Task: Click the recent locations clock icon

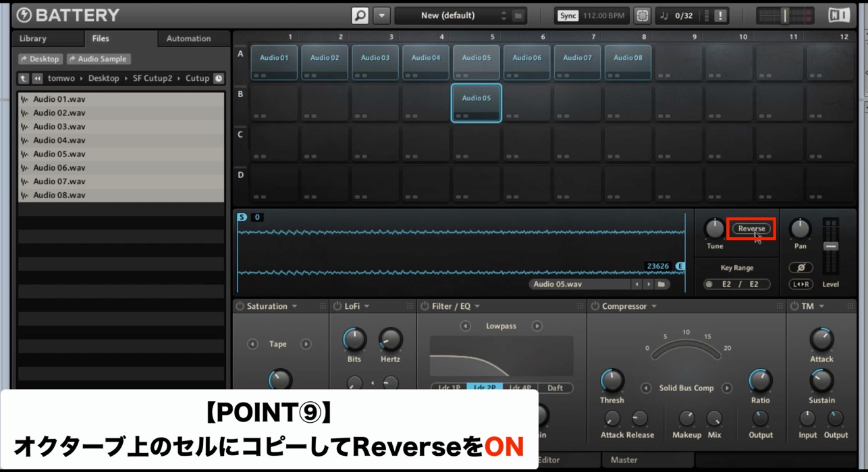Action: (218, 78)
